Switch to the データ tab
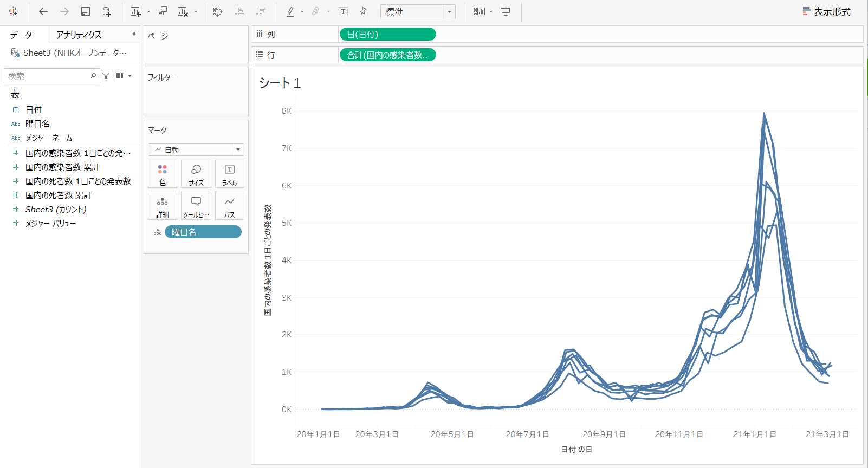 tap(21, 35)
